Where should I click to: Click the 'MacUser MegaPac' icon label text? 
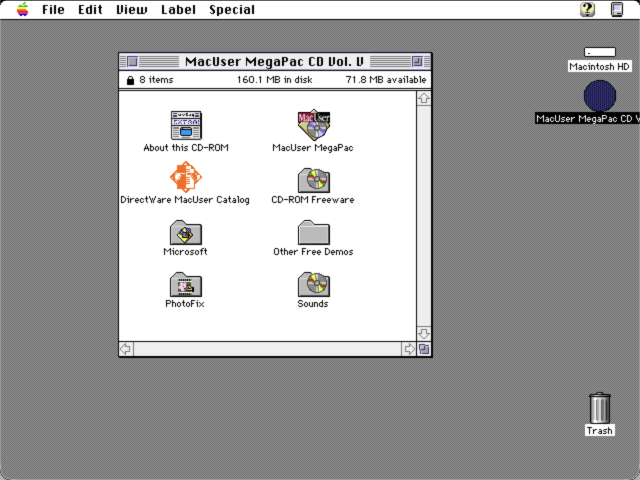pos(313,148)
